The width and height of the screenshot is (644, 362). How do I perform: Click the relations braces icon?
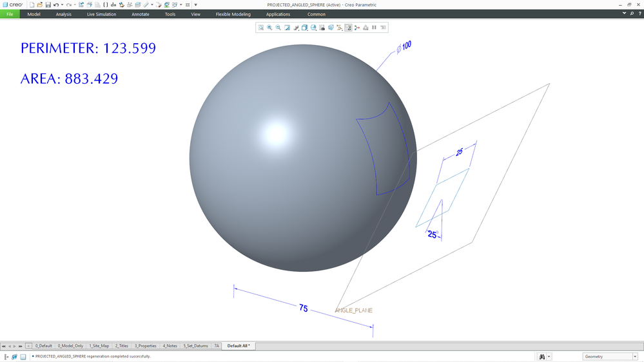pyautogui.click(x=106, y=5)
